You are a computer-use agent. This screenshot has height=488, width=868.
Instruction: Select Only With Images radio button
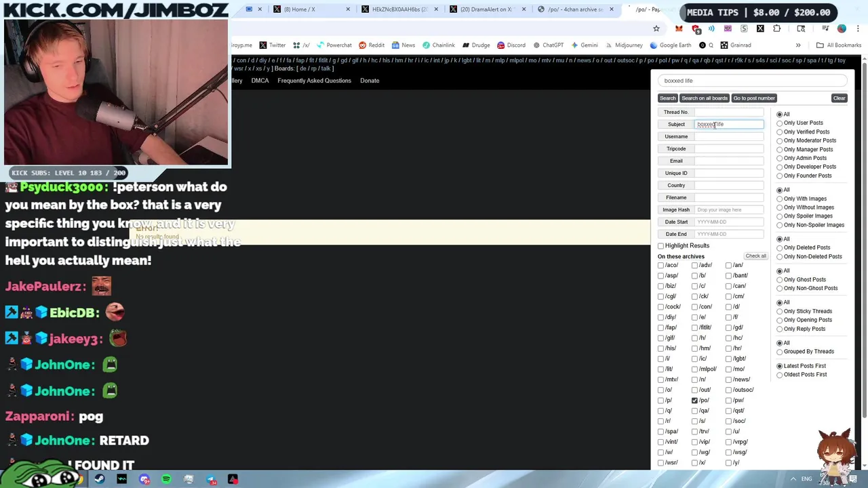[x=780, y=199]
